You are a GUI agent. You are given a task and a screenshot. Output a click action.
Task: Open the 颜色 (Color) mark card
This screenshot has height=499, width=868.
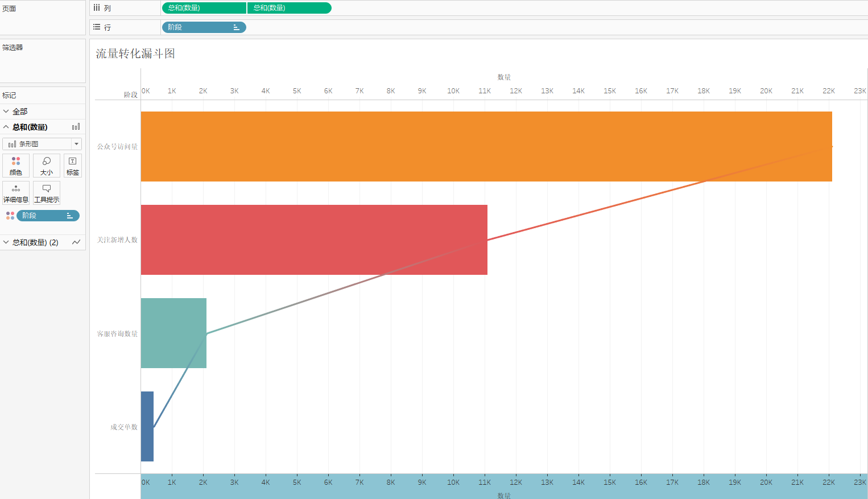(16, 166)
